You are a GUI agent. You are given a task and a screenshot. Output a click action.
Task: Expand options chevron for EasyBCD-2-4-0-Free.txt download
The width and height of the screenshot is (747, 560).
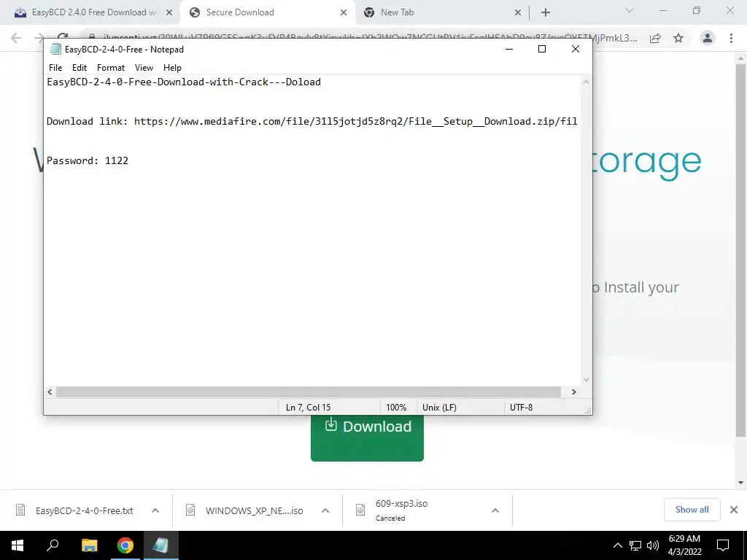(155, 510)
